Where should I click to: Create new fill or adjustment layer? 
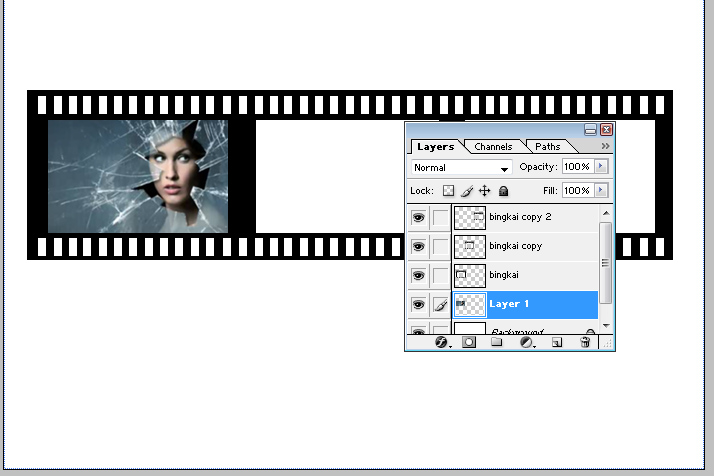click(526, 342)
